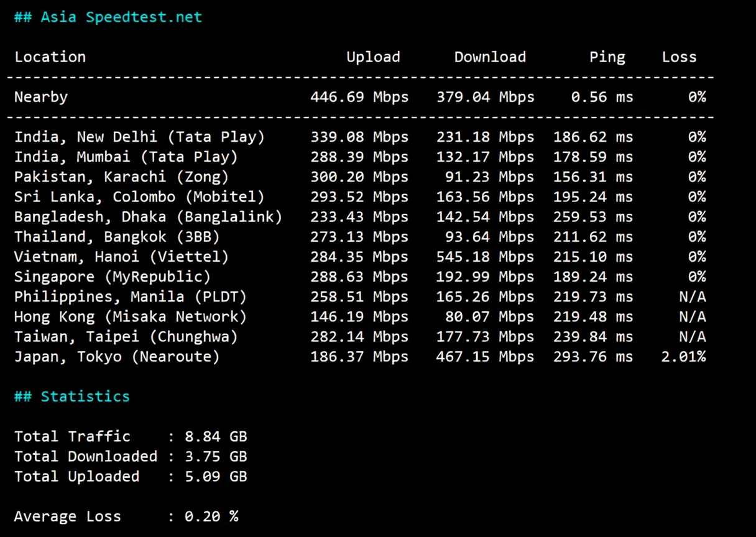Select Average Loss value 0.20 %

pos(211,516)
